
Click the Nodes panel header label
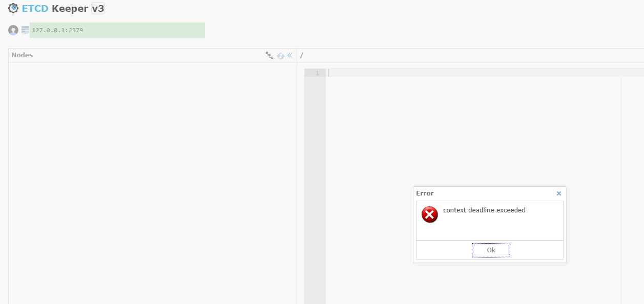22,55
